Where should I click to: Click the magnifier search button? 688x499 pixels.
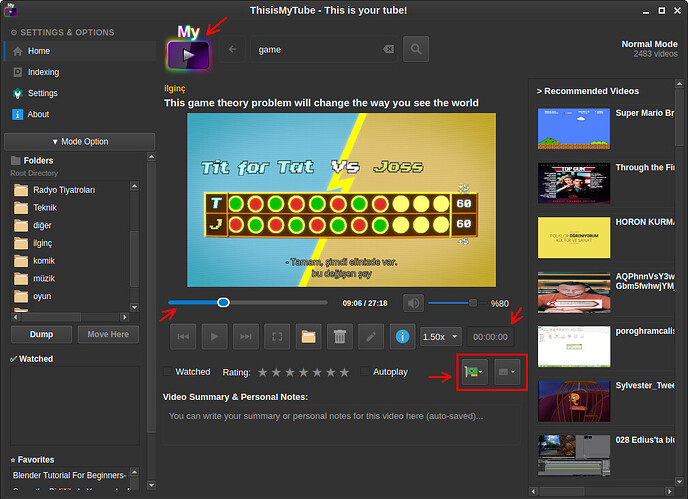coord(416,49)
